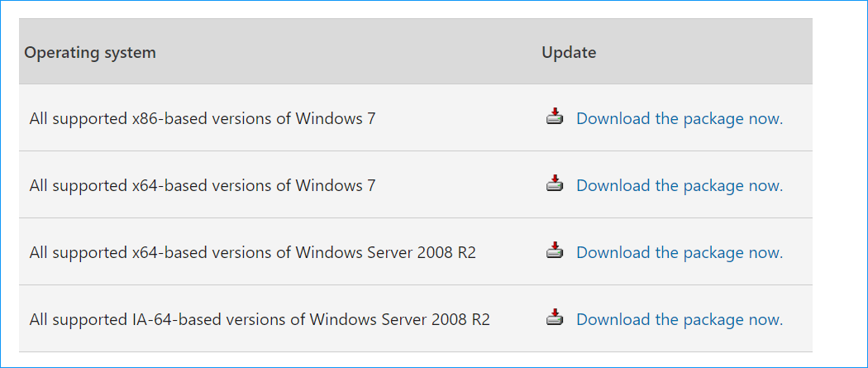Click download icon for IA-64-based Windows Server 2008 R2
This screenshot has height=368, width=868.
coord(555,318)
